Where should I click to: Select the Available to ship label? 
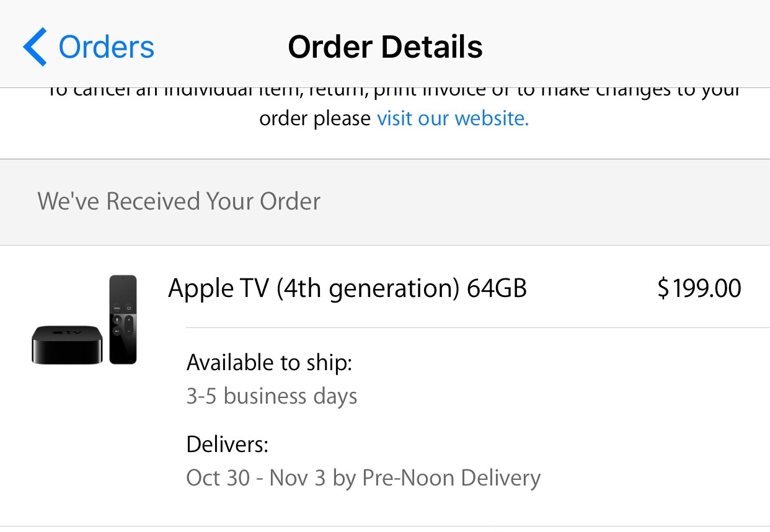click(x=269, y=362)
